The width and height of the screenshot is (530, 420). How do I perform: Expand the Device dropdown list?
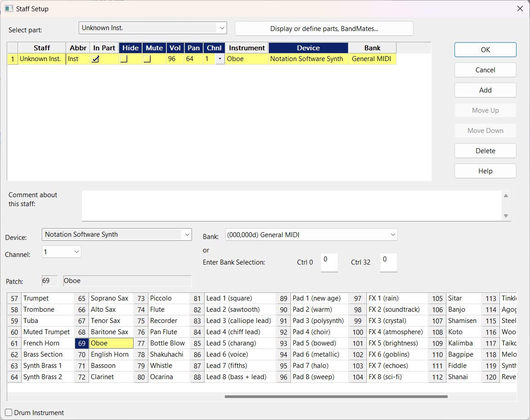187,234
